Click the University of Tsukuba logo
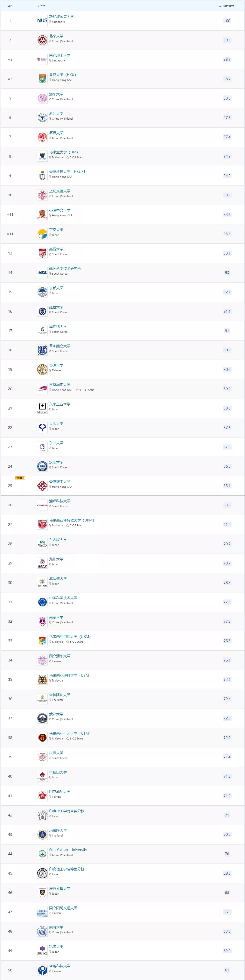 pos(42,950)
